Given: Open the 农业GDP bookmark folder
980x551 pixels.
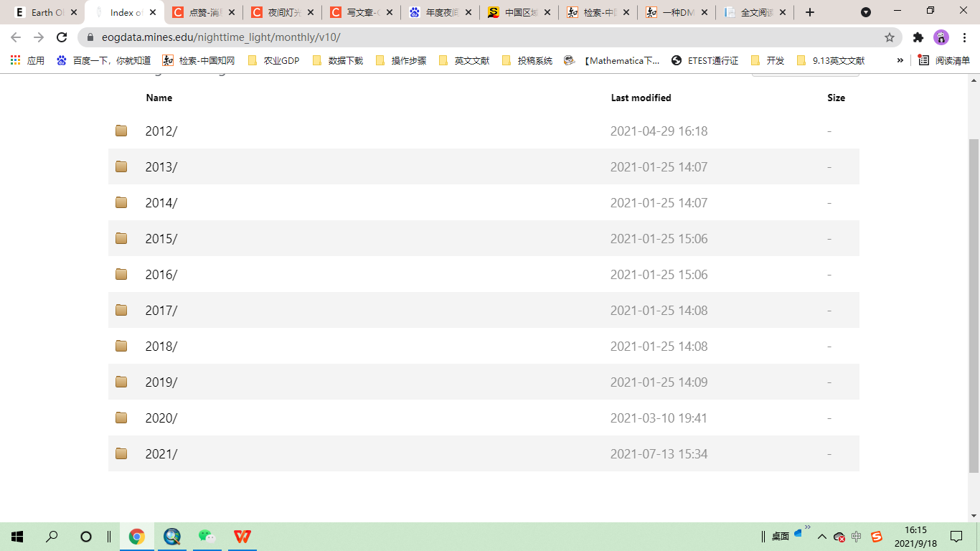Looking at the screenshot, I should tap(273, 60).
